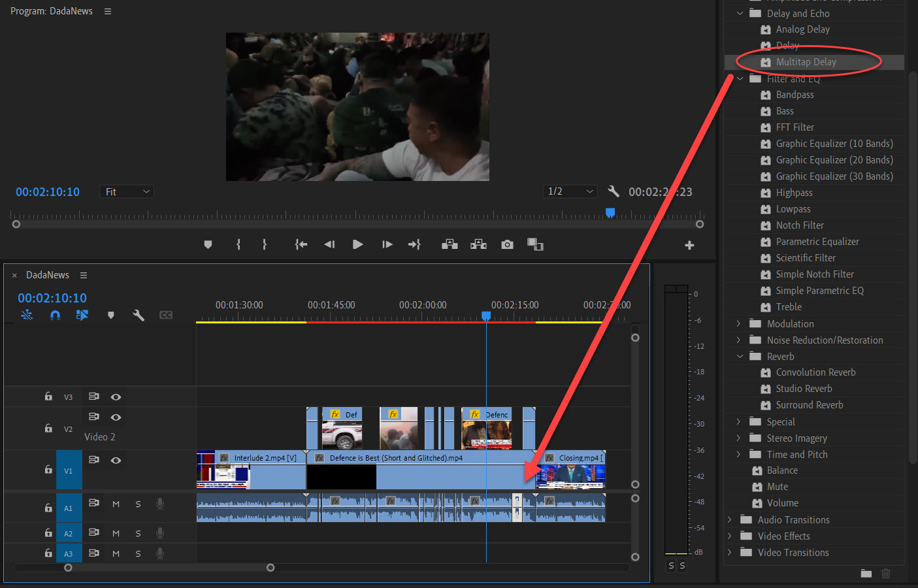Image resolution: width=918 pixels, height=588 pixels.
Task: Expand the Modulation folder
Action: click(x=739, y=323)
